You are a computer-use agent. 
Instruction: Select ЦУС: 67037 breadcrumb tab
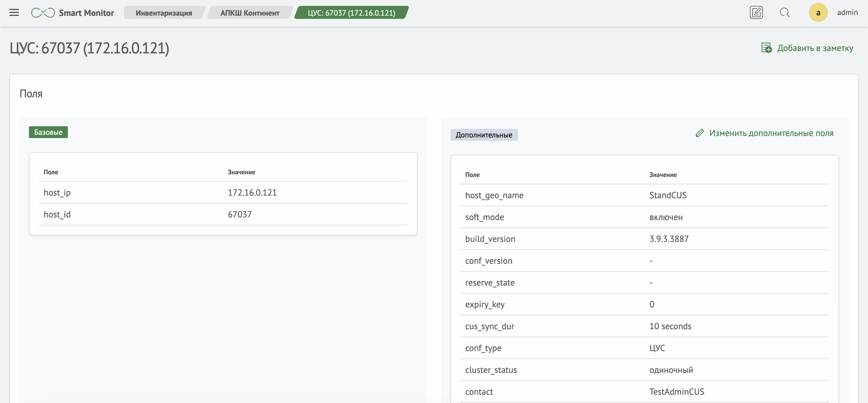tap(351, 13)
